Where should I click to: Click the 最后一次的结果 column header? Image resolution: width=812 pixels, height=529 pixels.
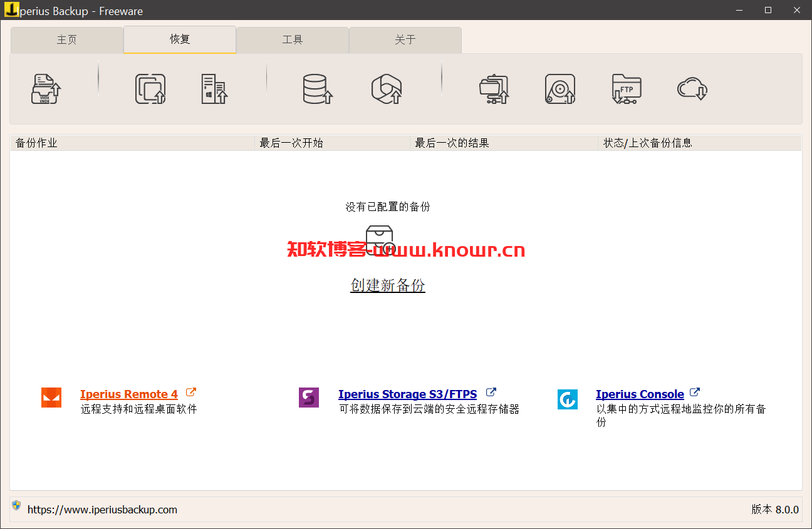504,143
